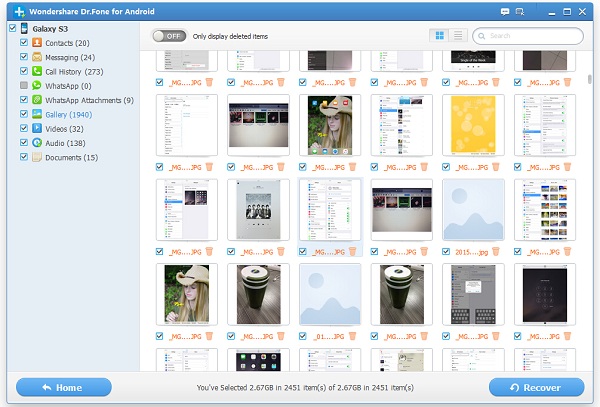Open the Contacts (20) category
Screen dimensions: 600x407
click(x=67, y=43)
